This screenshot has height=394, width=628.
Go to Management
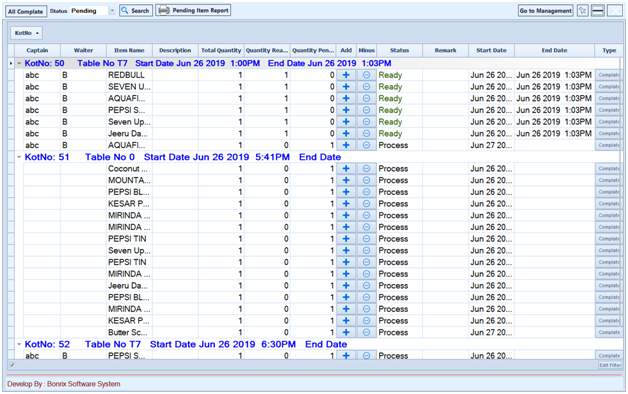pos(545,11)
